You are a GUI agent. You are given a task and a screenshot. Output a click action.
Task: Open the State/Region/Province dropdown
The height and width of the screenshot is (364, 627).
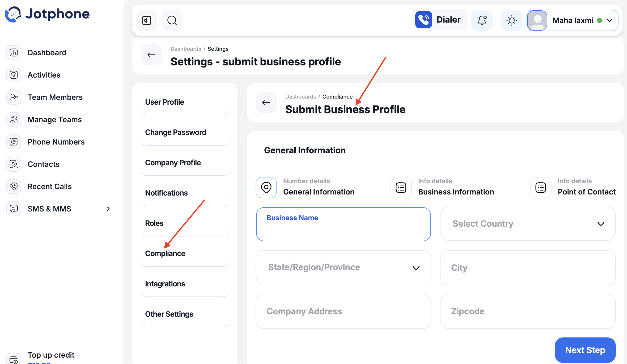tap(343, 267)
